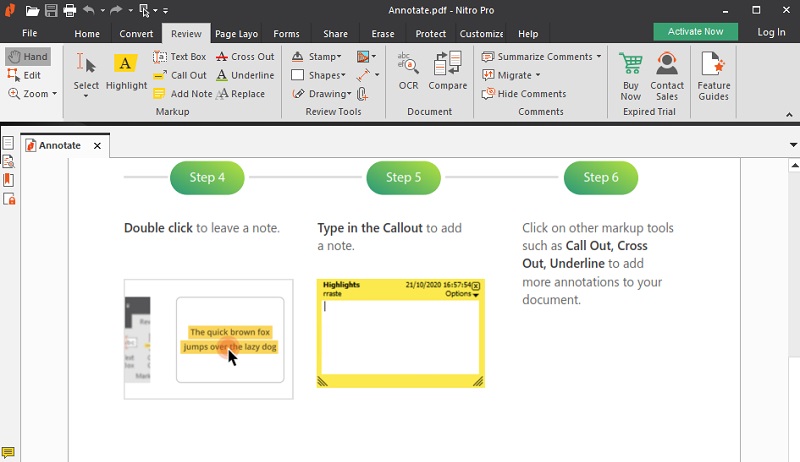Open Feature Guides
The height and width of the screenshot is (462, 800).
(714, 76)
